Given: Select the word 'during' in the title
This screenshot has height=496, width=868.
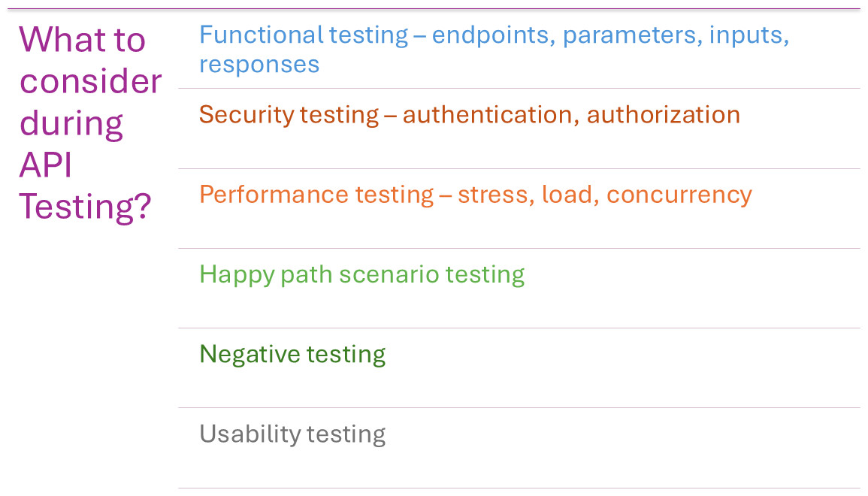Looking at the screenshot, I should click(71, 122).
